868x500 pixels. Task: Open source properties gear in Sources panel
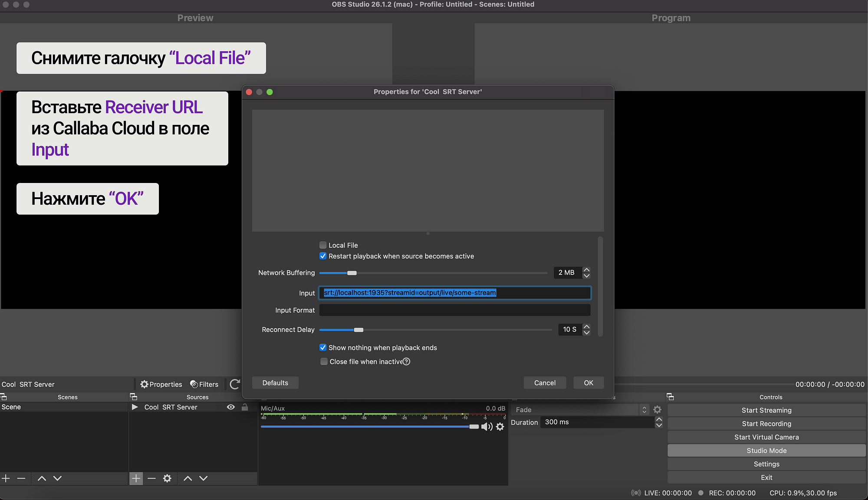point(167,478)
